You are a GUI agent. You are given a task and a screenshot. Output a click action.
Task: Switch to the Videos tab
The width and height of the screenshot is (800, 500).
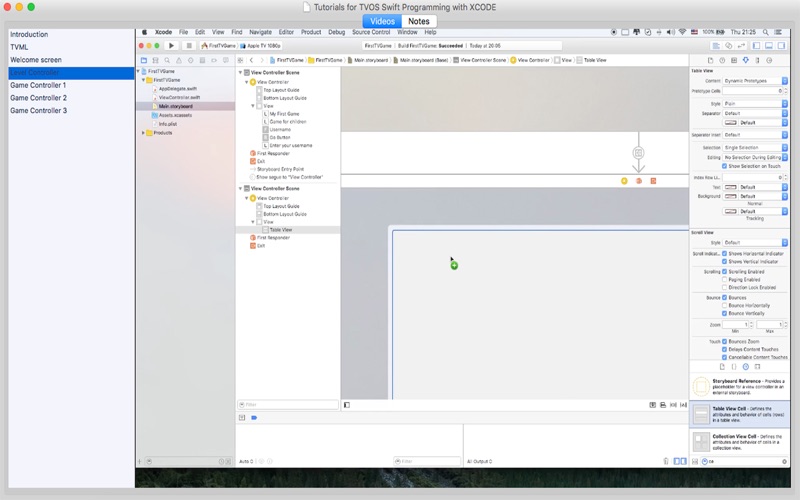pyautogui.click(x=382, y=21)
